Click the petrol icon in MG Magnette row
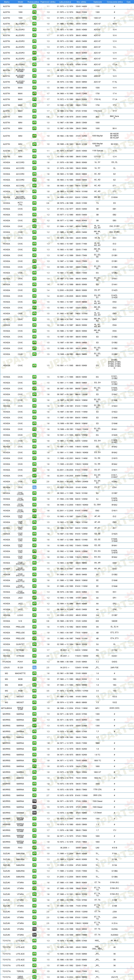This screenshot has height=980, width=134. [x=34, y=673]
